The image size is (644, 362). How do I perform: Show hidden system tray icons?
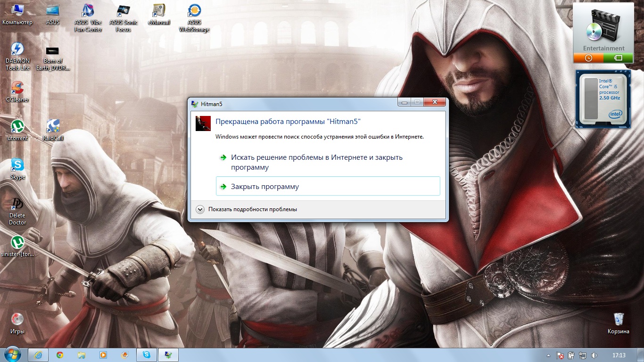[548, 355]
